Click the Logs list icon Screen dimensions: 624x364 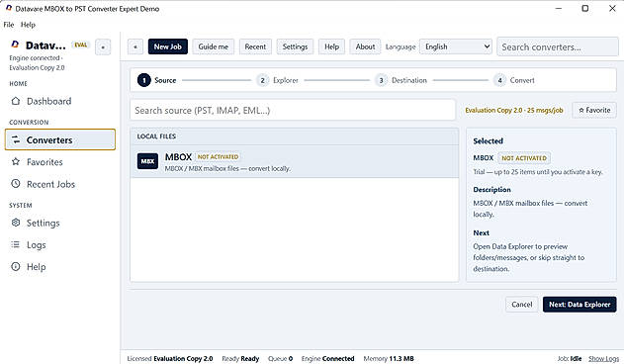tap(16, 244)
